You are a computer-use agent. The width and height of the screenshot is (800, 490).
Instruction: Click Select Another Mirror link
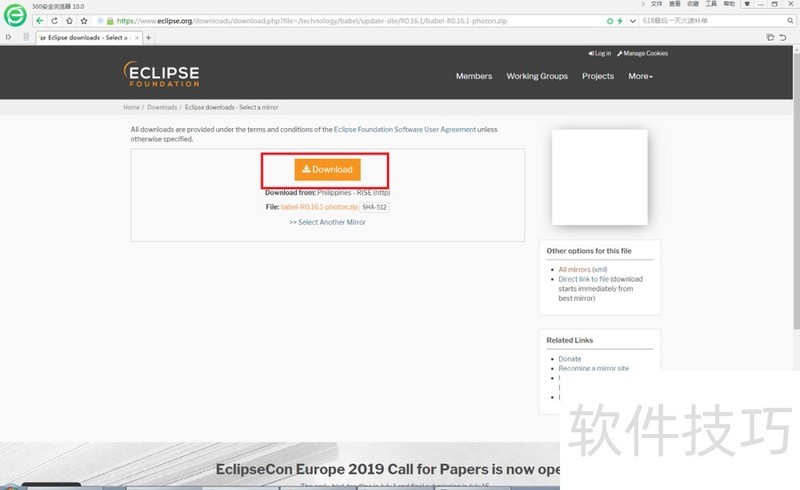pyautogui.click(x=327, y=222)
